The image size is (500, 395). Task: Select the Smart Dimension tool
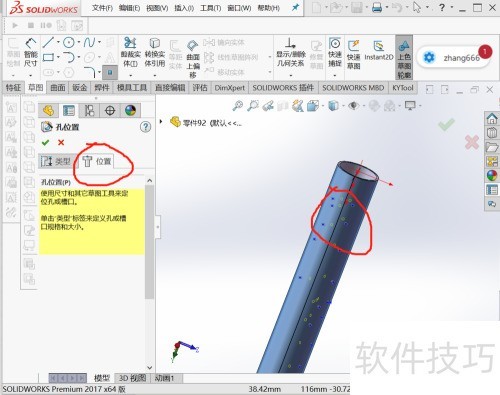click(30, 53)
